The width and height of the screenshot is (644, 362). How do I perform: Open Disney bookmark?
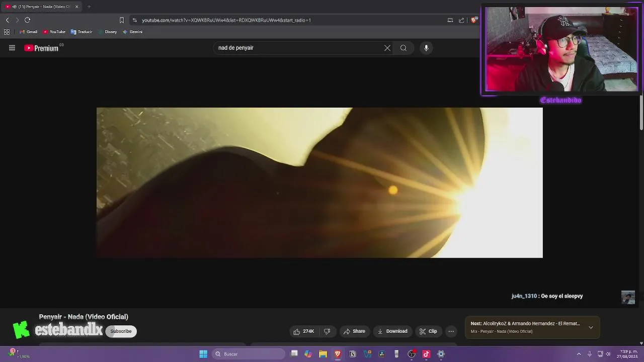108,32
